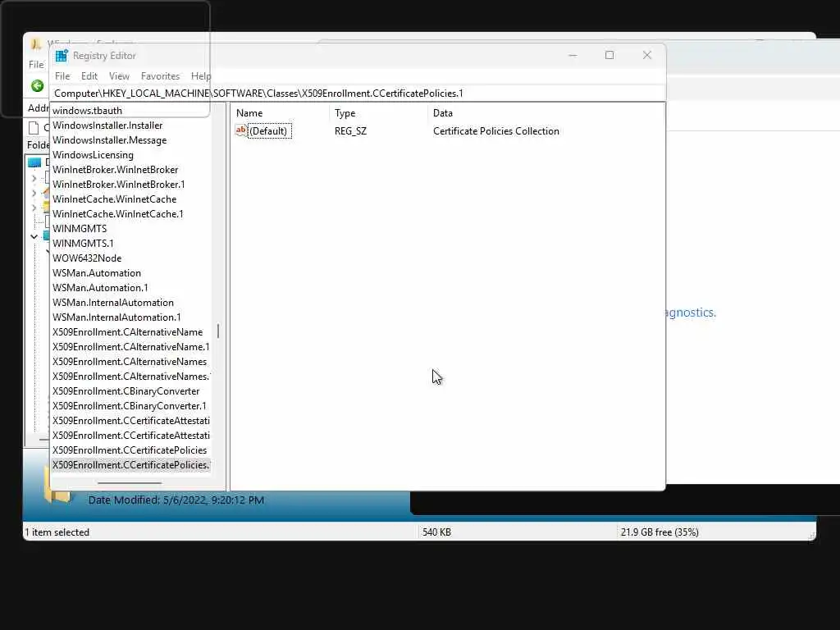This screenshot has width=840, height=630.
Task: Select the highlighted X509Enrollment.CCertificatePolicies.1 key
Action: (130, 465)
